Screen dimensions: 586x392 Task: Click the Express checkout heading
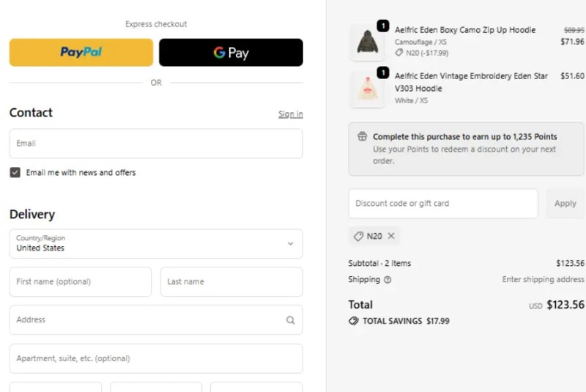156,24
